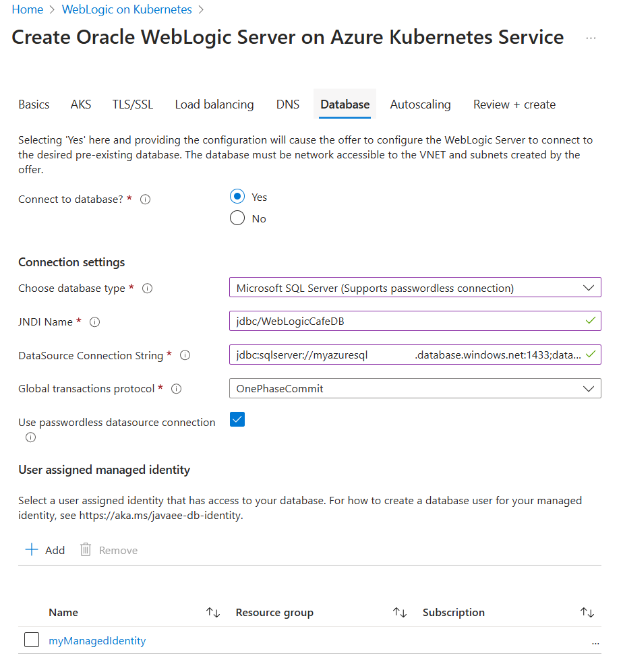This screenshot has height=672, width=623.
Task: Click the plus icon to Add a managed identity
Action: (32, 549)
